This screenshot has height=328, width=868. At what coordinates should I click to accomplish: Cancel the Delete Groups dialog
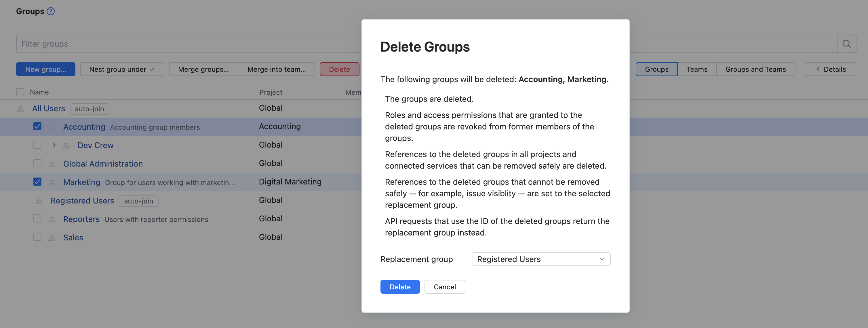[x=445, y=286]
